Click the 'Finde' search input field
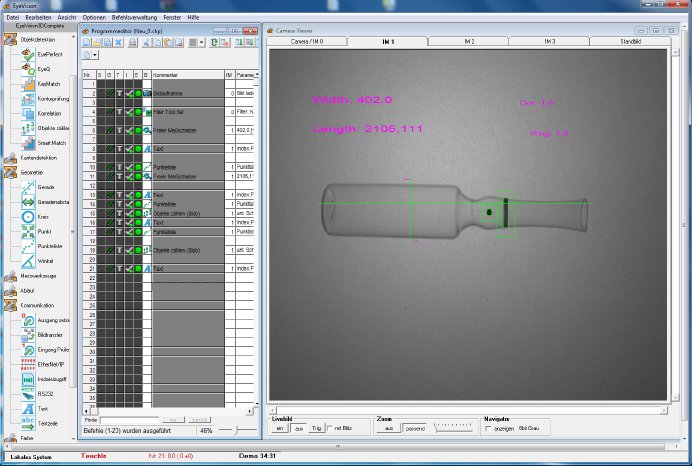 coord(129,420)
